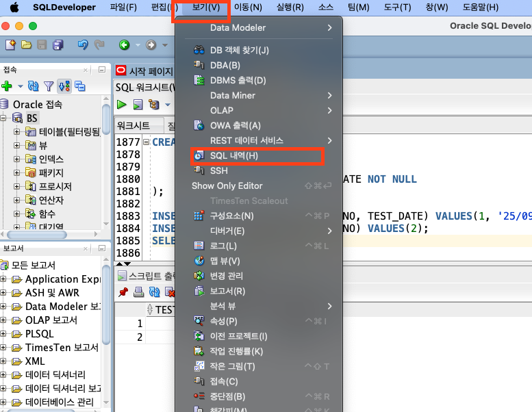Open the 파일(F) menu

[123, 7]
